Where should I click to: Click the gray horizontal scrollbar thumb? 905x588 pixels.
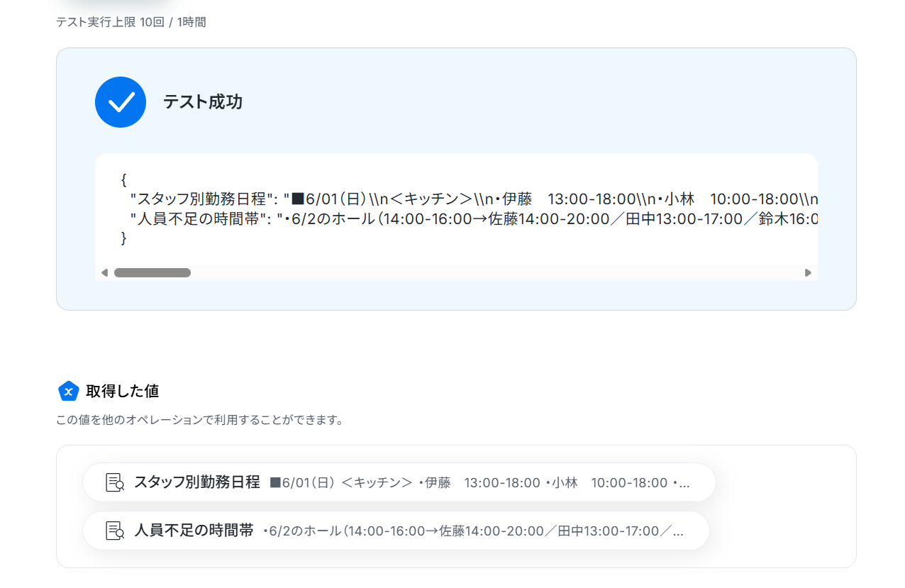click(152, 272)
